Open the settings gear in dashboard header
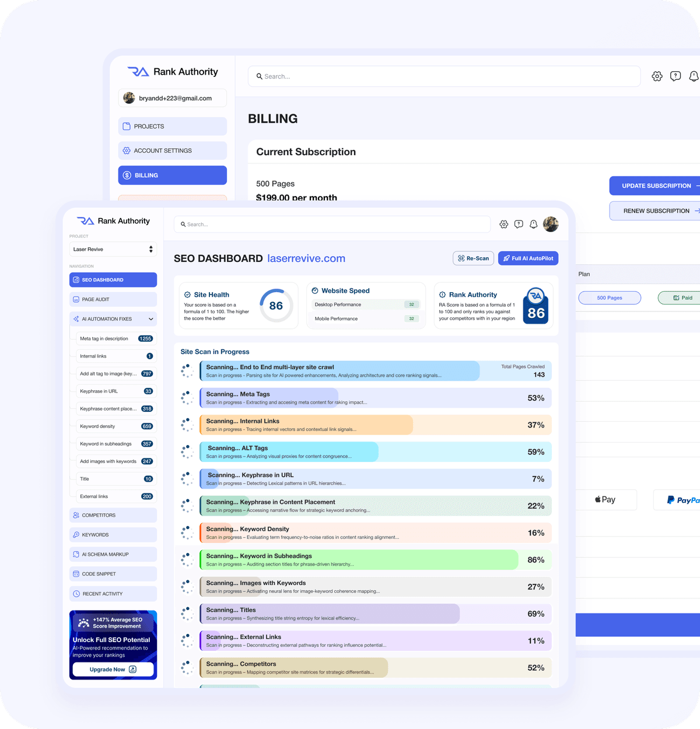Screen dimensions: 700x729 pos(504,224)
